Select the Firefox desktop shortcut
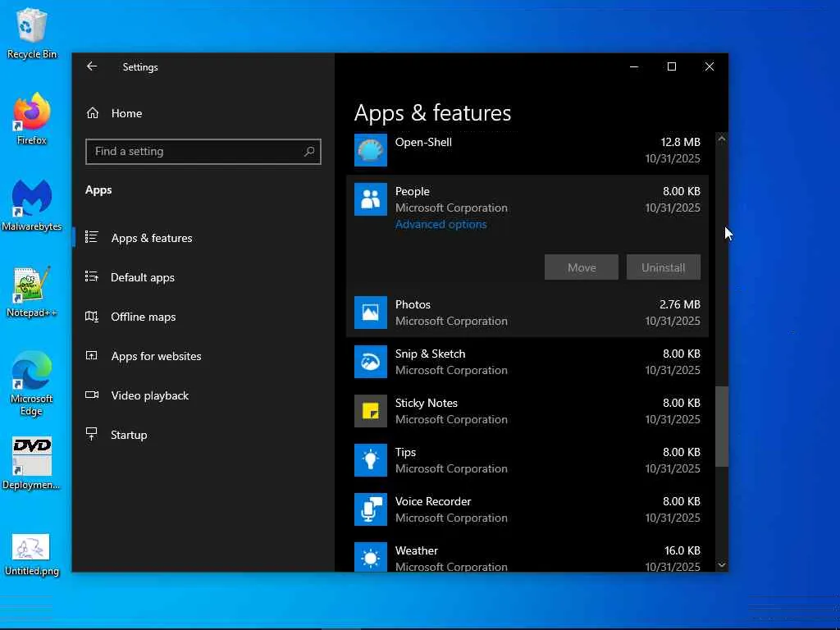The height and width of the screenshot is (630, 840). pyautogui.click(x=32, y=118)
